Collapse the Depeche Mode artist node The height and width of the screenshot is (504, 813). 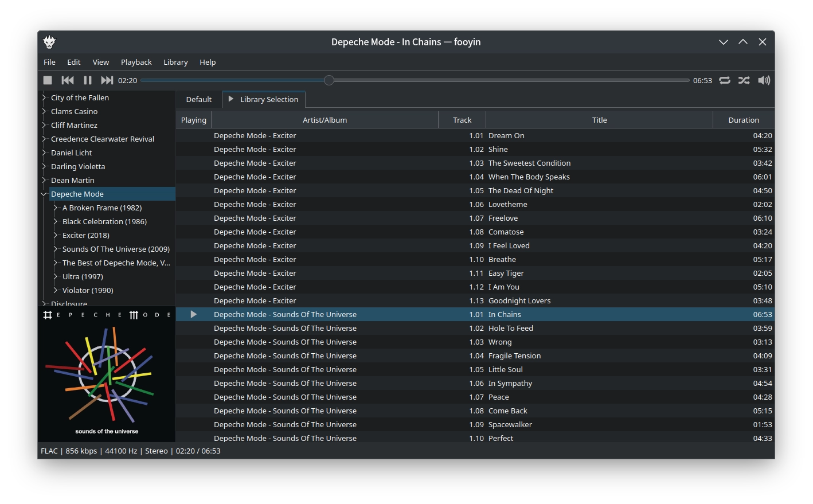(44, 194)
